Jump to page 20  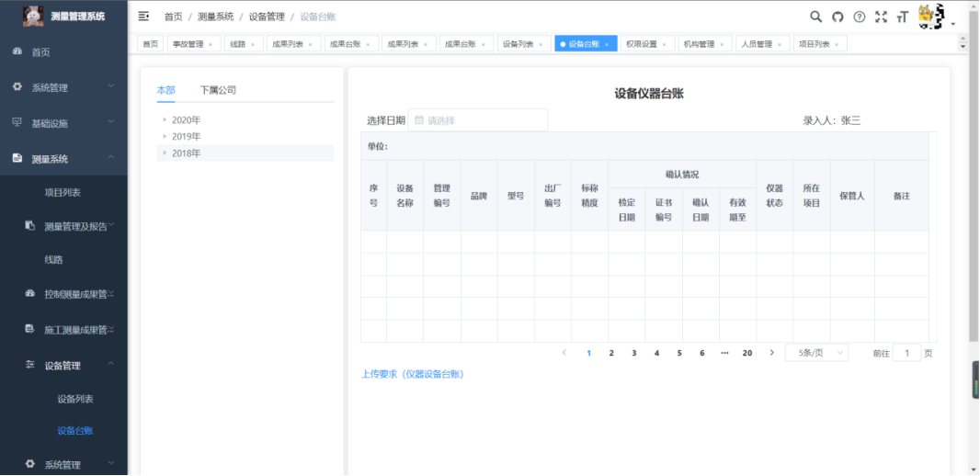(x=746, y=353)
